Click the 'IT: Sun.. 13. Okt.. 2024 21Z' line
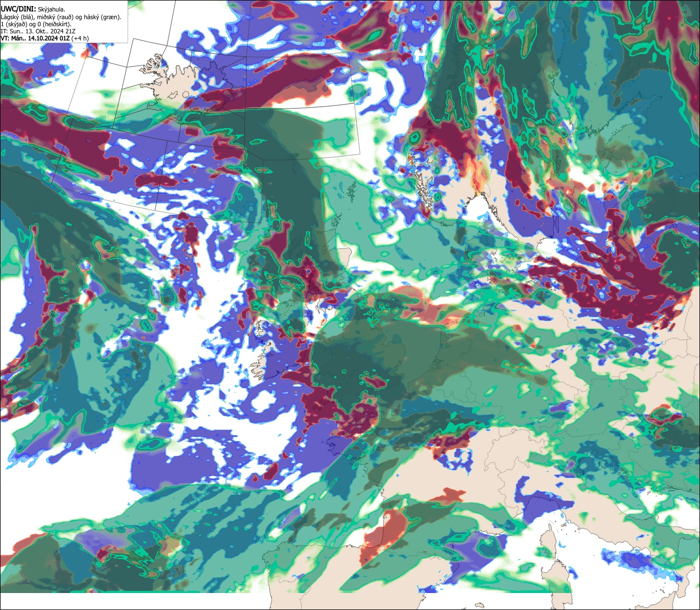Image resolution: width=700 pixels, height=610 pixels. click(38, 31)
